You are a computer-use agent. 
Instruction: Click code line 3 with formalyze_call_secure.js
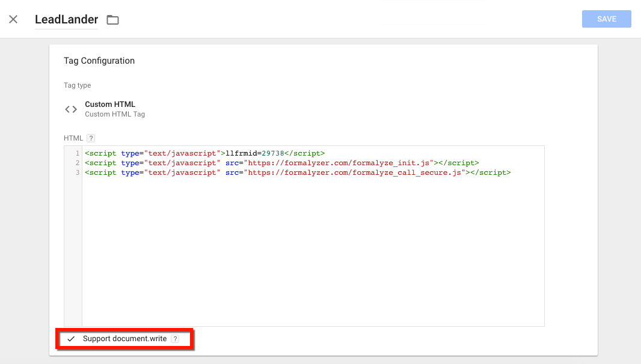(298, 172)
